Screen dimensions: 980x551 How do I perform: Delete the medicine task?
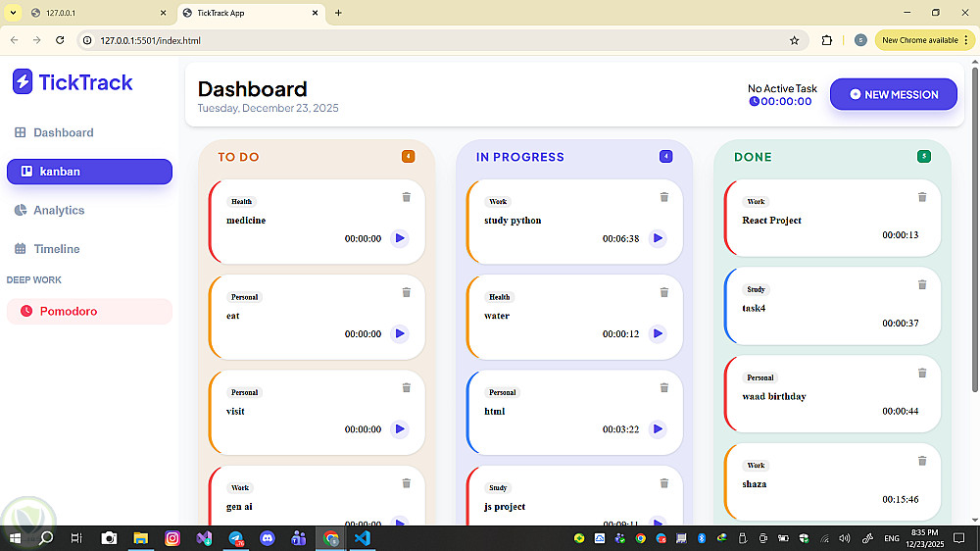pos(407,197)
